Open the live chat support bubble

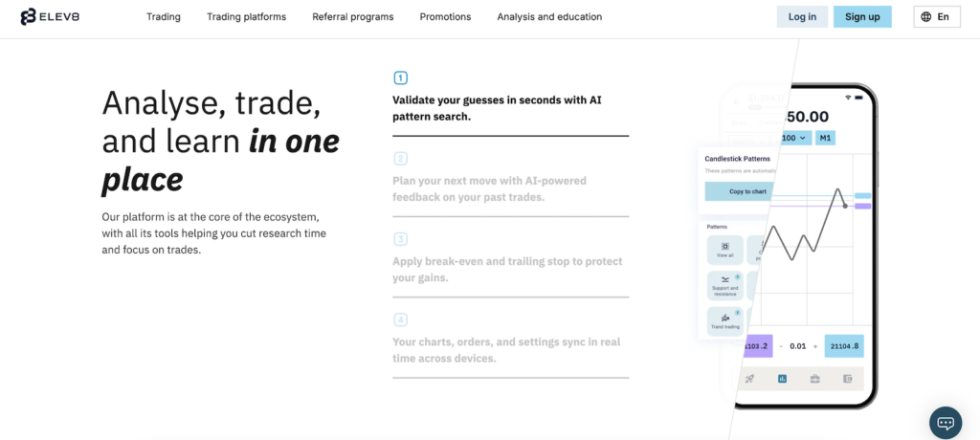pos(945,422)
